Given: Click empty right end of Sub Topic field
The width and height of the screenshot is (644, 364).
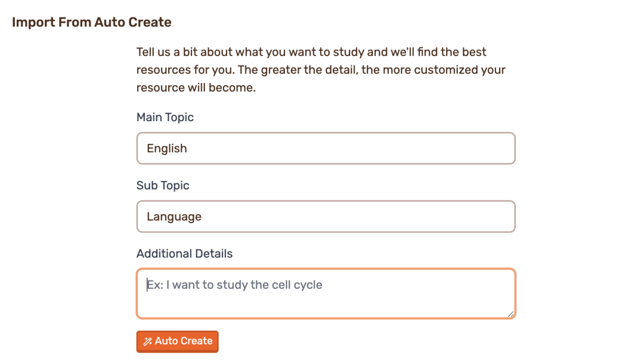Looking at the screenshot, I should (x=477, y=217).
